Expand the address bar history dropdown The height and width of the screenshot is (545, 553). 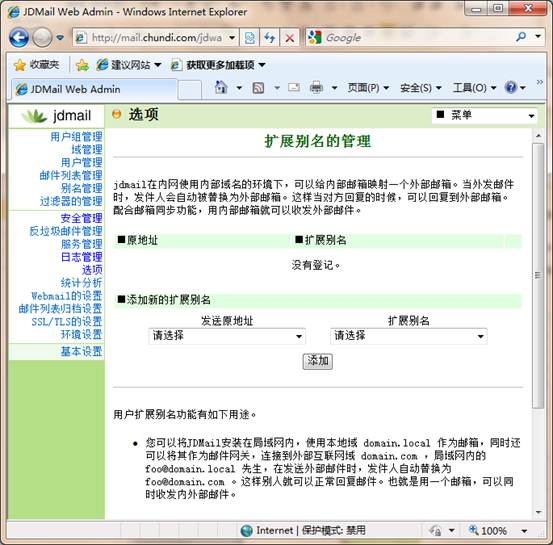(x=232, y=37)
